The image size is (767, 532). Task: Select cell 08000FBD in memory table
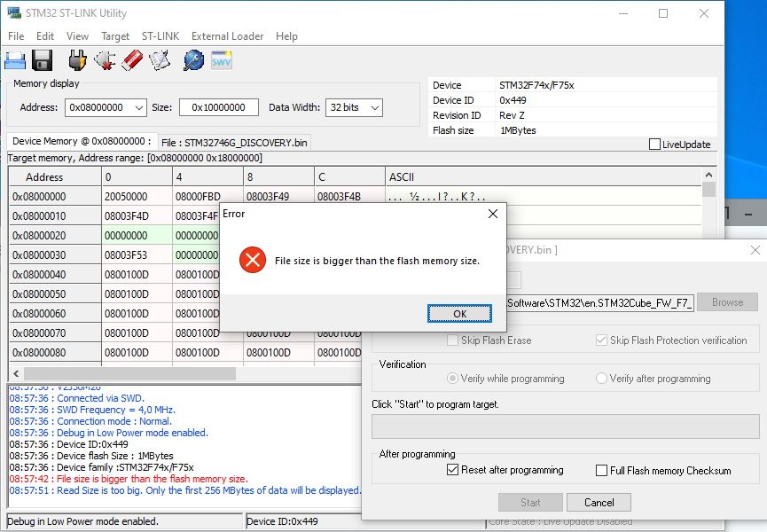[x=207, y=197]
